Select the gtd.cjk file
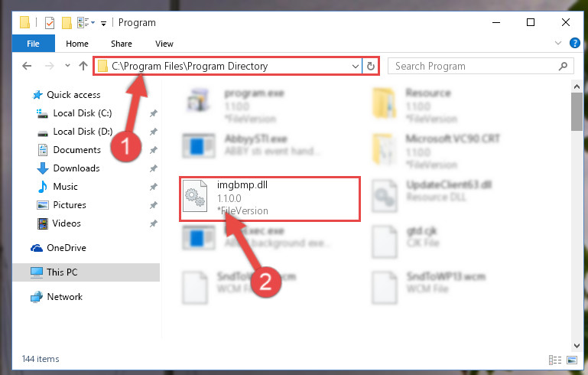588x375 pixels. point(405,240)
